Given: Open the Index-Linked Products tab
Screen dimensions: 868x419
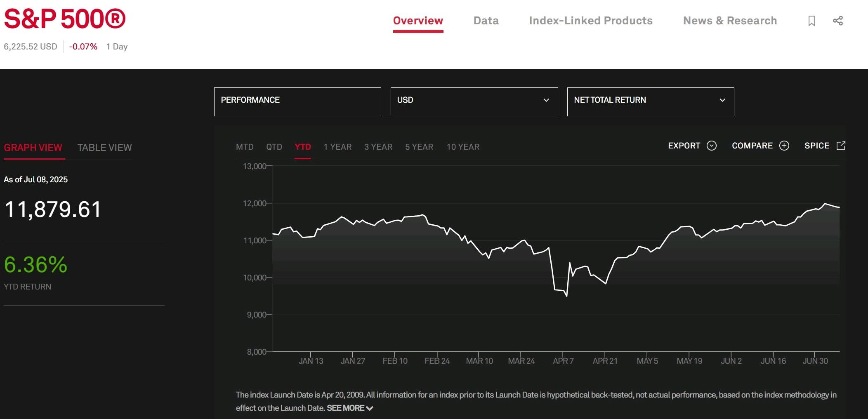Looking at the screenshot, I should pyautogui.click(x=591, y=21).
